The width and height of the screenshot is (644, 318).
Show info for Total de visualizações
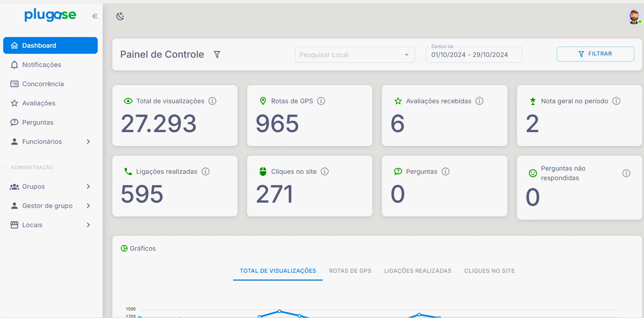[x=213, y=101]
